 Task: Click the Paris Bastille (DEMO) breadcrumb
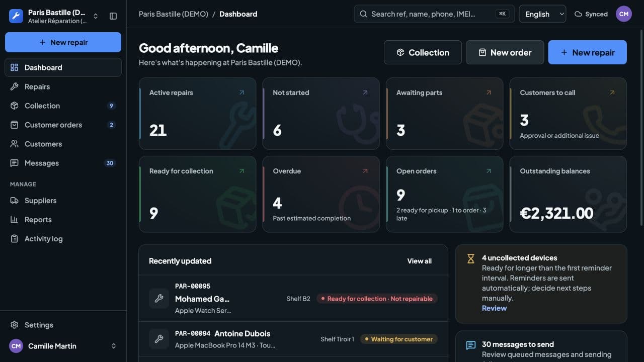pos(174,14)
